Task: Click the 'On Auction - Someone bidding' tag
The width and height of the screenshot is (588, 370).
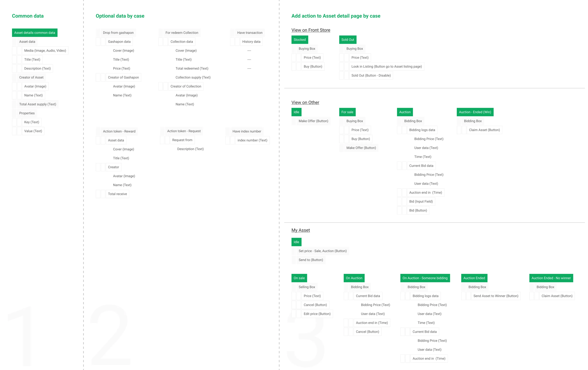Action: coord(425,278)
